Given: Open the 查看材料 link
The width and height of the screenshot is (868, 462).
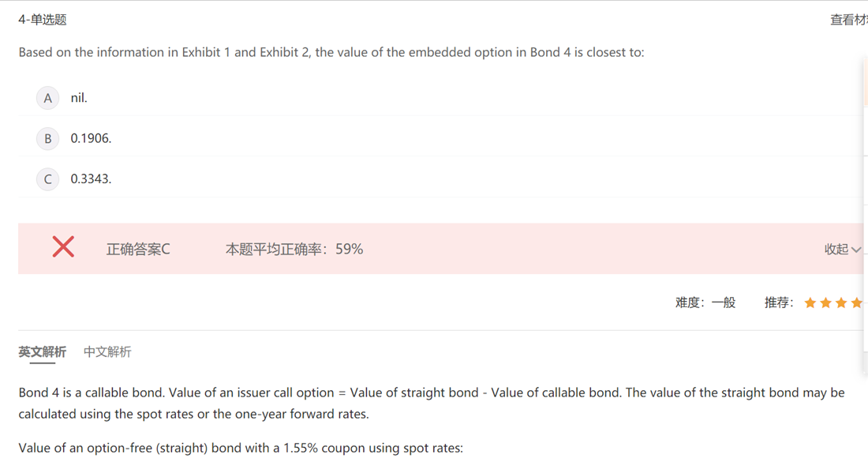Looking at the screenshot, I should pyautogui.click(x=848, y=20).
